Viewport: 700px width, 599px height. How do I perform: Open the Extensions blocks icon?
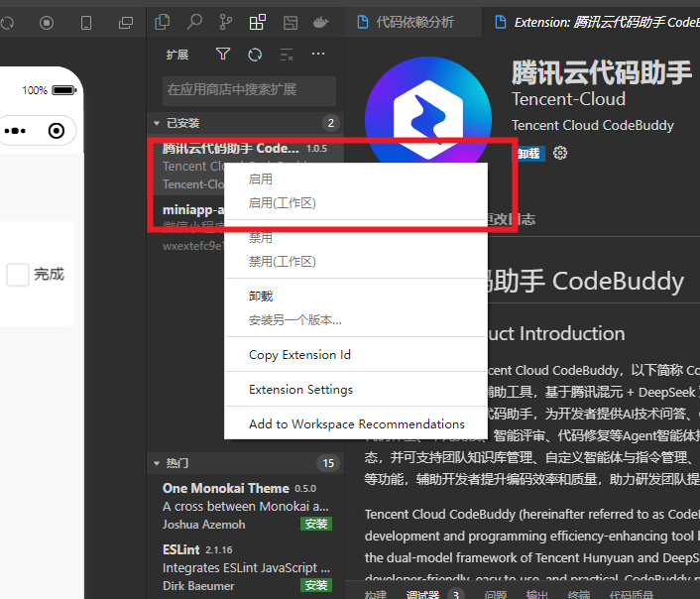pos(258,22)
